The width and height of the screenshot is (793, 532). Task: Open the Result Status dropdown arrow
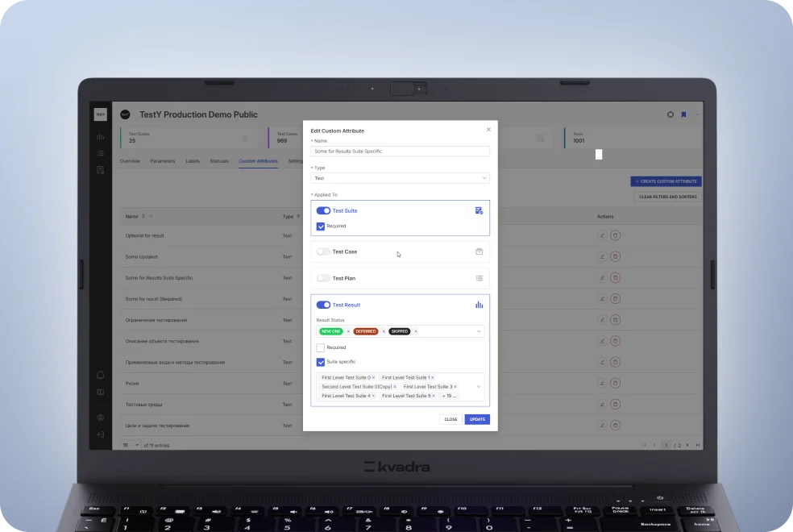(479, 331)
